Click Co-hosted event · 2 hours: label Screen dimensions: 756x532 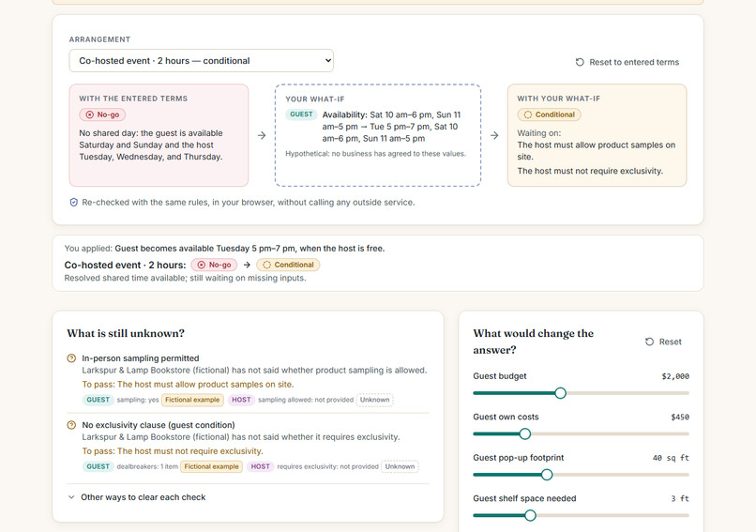pyautogui.click(x=125, y=265)
